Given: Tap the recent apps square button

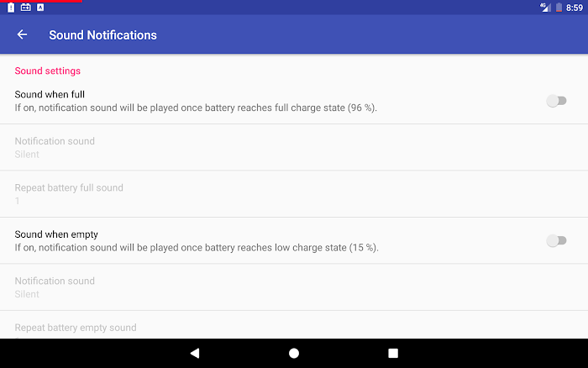Looking at the screenshot, I should click(x=393, y=353).
